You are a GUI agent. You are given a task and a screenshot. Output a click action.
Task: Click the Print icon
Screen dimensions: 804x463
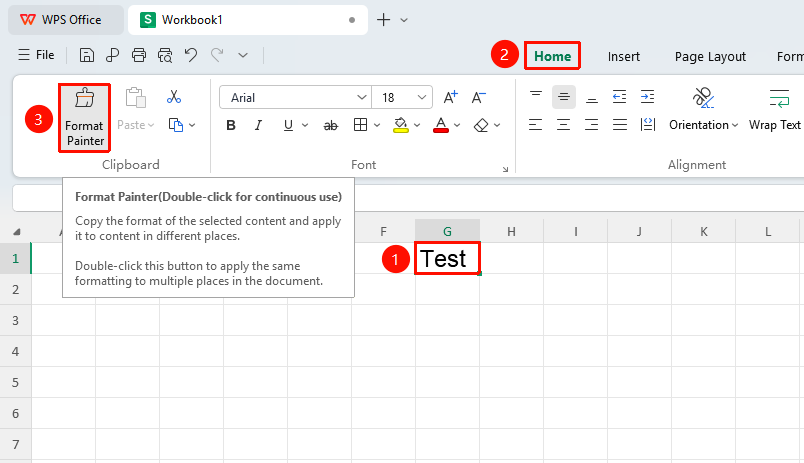pos(138,55)
